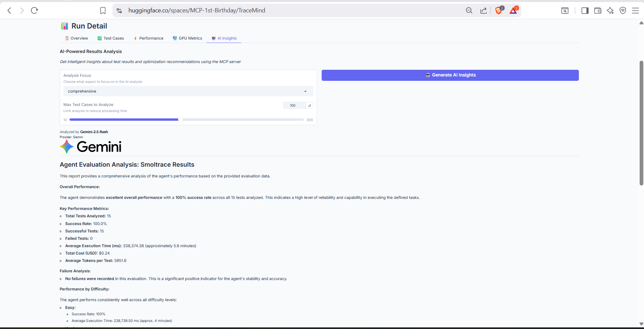The width and height of the screenshot is (644, 329).
Task: Click the 'Average Execution Time (ms)' line
Action: [131, 246]
